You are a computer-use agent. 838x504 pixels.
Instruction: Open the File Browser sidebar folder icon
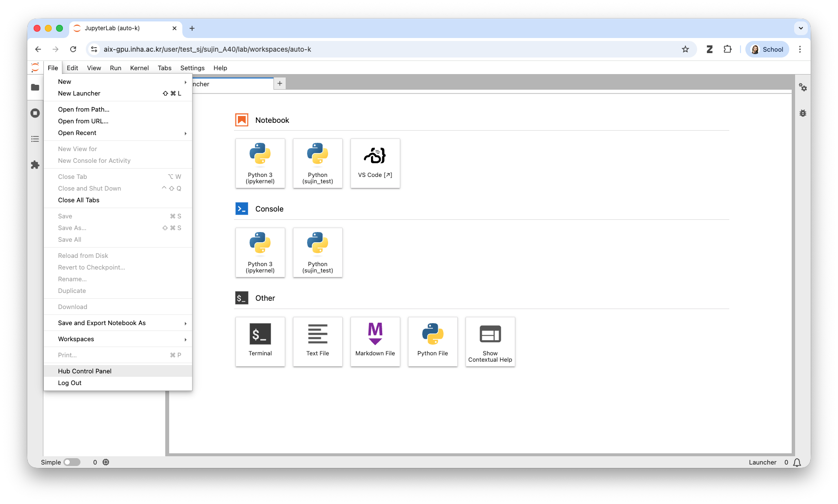click(35, 87)
